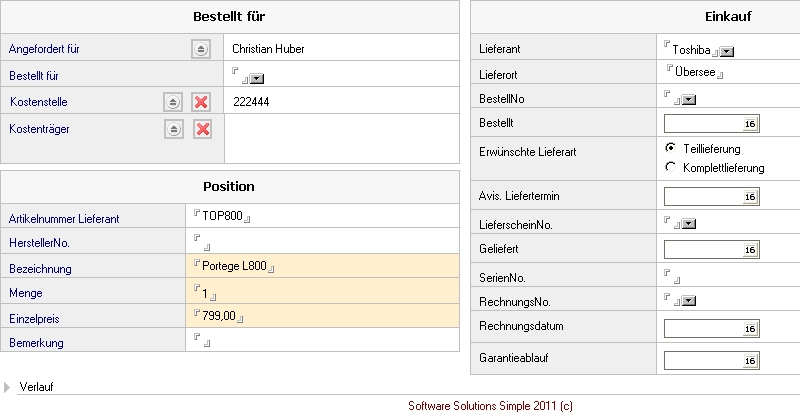The width and height of the screenshot is (800, 415).
Task: Open the calendar icon for Bestellt date
Action: pos(749,123)
